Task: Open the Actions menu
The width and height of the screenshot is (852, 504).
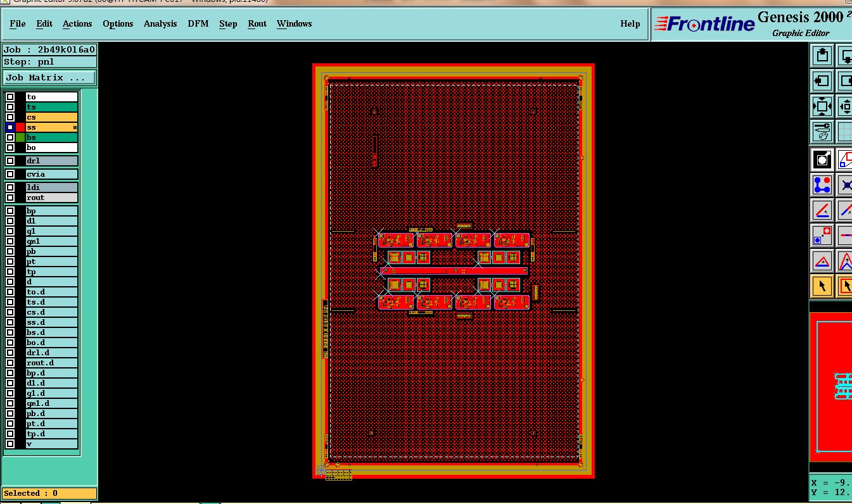Action: click(x=77, y=23)
